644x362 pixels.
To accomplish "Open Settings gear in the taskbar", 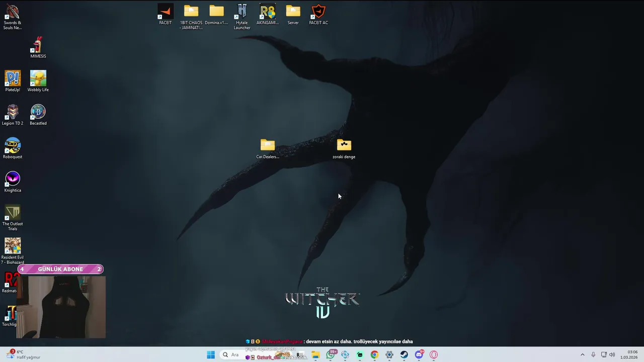I will tap(389, 355).
